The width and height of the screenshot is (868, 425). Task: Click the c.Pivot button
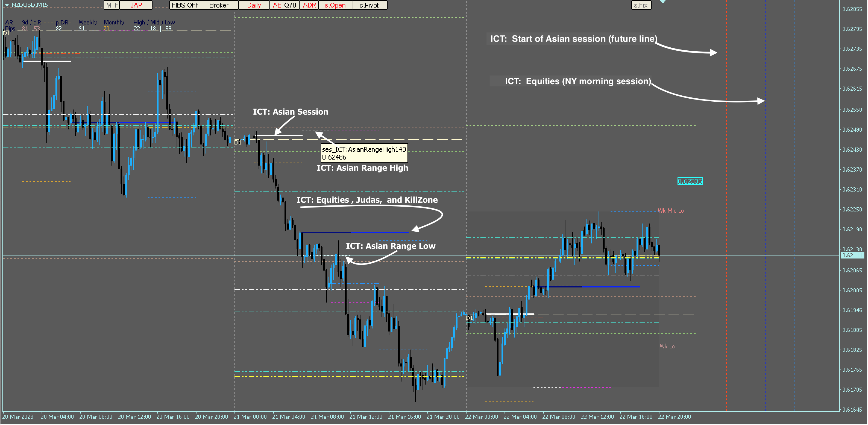coord(369,5)
